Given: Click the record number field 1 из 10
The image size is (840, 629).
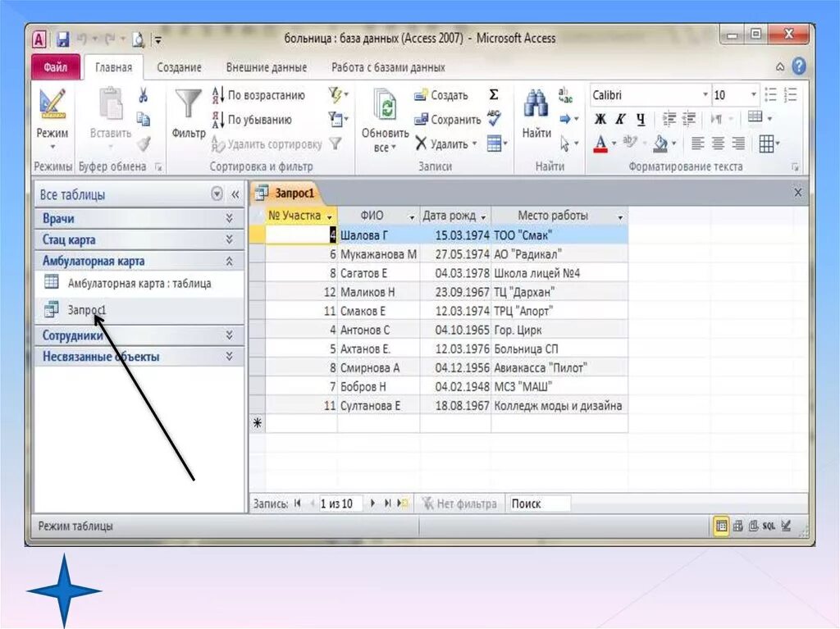Looking at the screenshot, I should point(340,504).
